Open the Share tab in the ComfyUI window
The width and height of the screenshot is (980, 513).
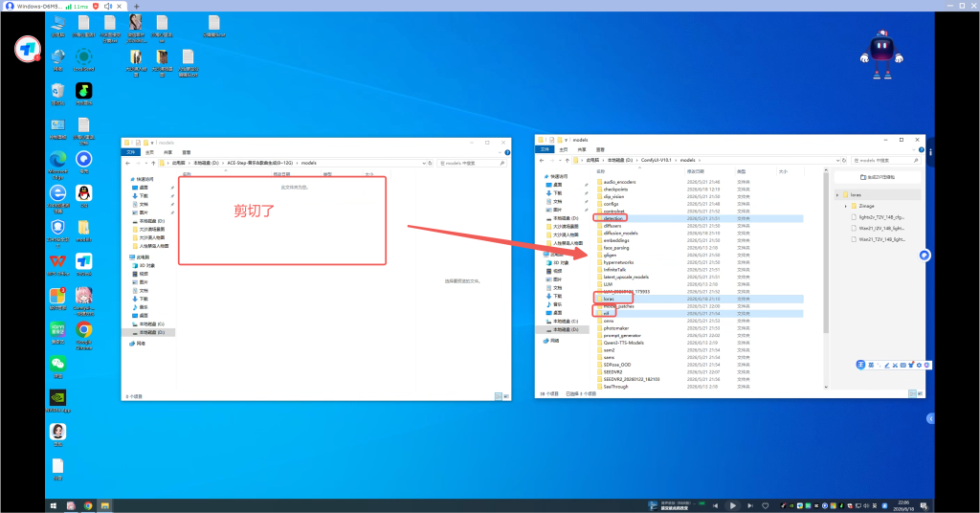pos(582,149)
